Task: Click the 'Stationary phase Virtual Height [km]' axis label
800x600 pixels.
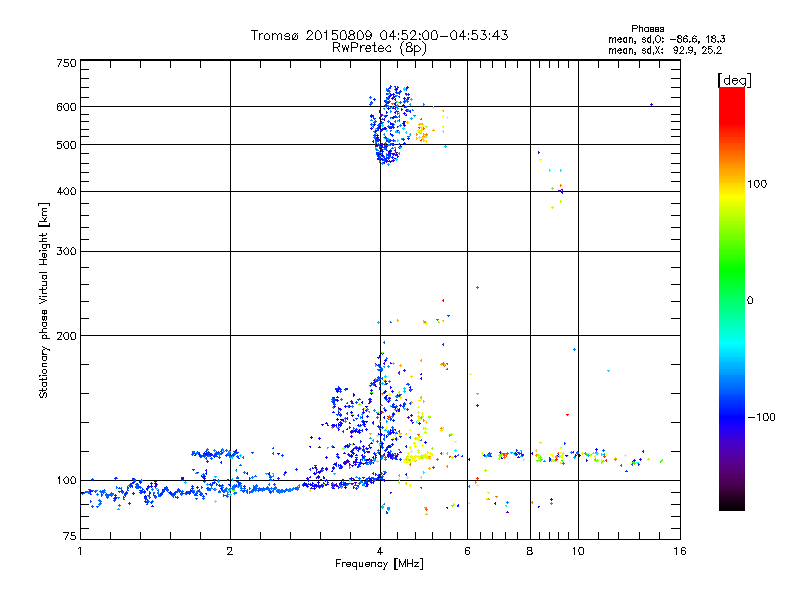Action: pos(44,301)
